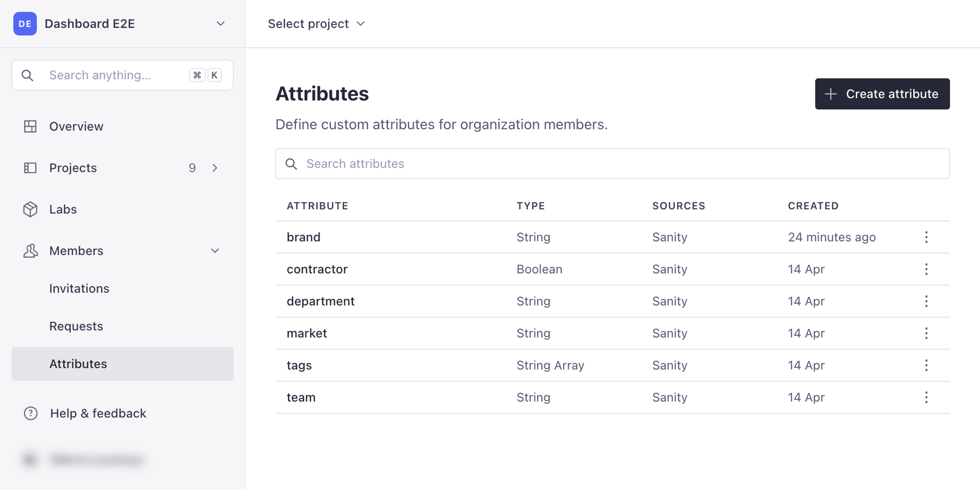Click the magnifier icon in Search anything
Screen dimensions: 980x490
pyautogui.click(x=27, y=75)
